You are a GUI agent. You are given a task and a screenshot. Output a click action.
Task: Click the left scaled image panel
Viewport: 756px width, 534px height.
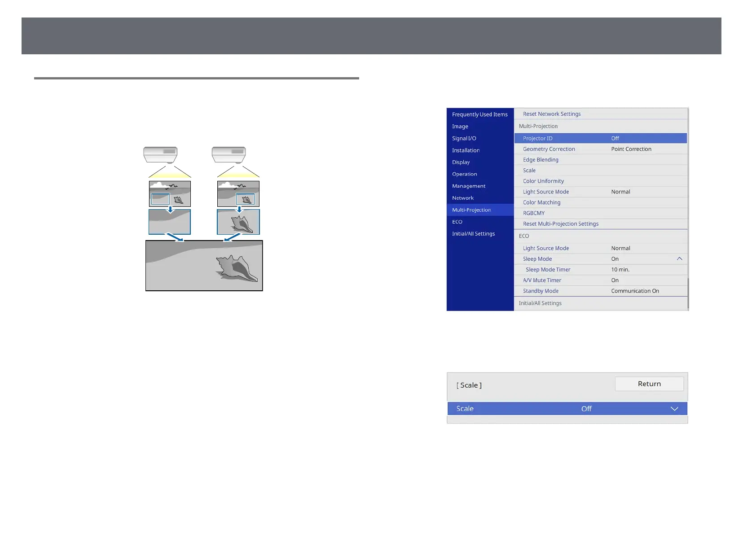(x=170, y=222)
